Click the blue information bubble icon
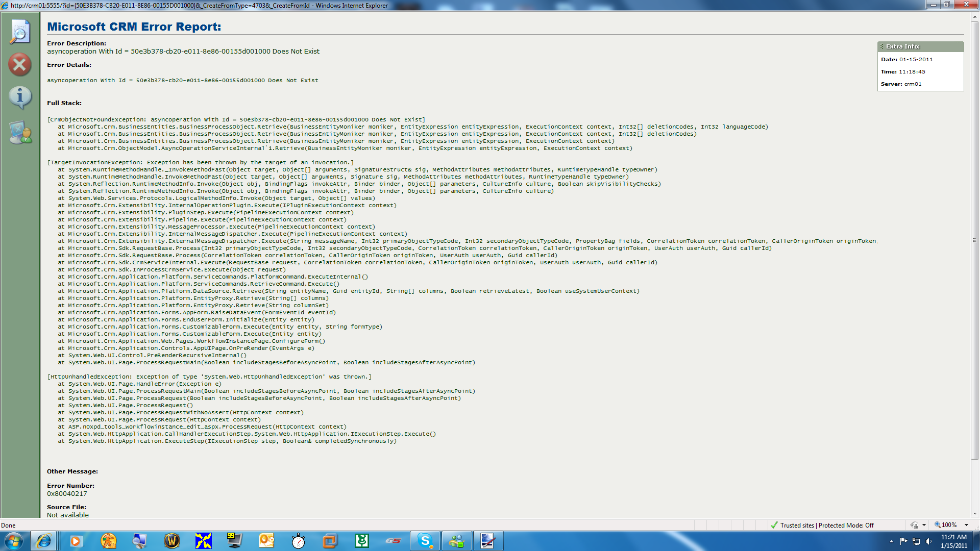 click(20, 97)
